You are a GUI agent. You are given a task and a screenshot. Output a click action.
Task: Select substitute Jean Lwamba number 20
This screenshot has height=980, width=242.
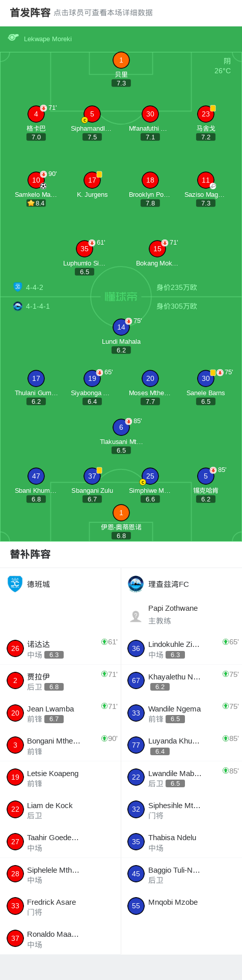click(x=61, y=713)
